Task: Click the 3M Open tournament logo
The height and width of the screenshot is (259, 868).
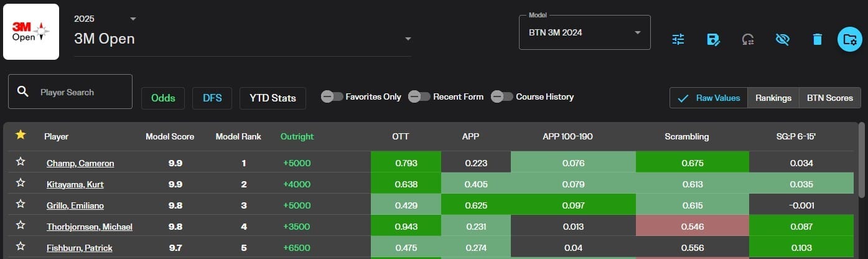Action: [x=31, y=32]
